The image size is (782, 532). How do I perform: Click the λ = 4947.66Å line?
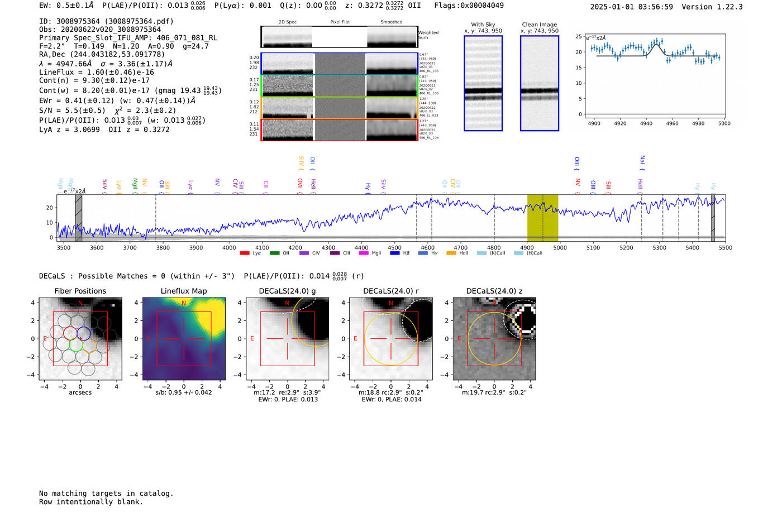click(x=106, y=64)
